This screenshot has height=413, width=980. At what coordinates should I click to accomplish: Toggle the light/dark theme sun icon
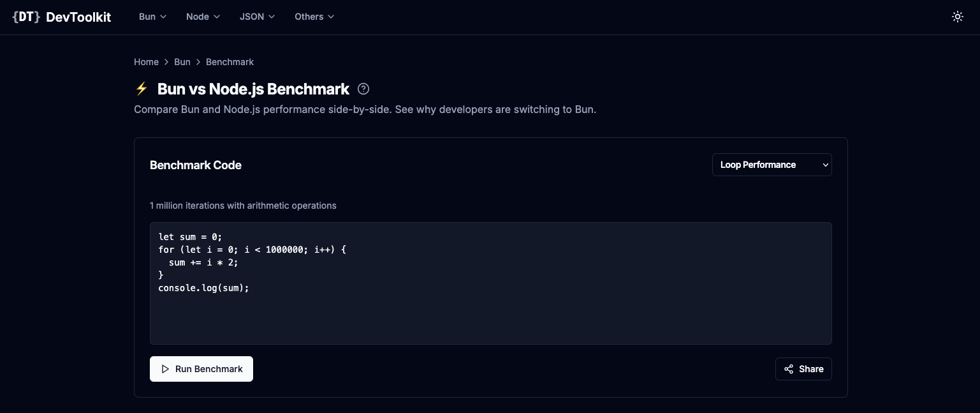(x=957, y=17)
